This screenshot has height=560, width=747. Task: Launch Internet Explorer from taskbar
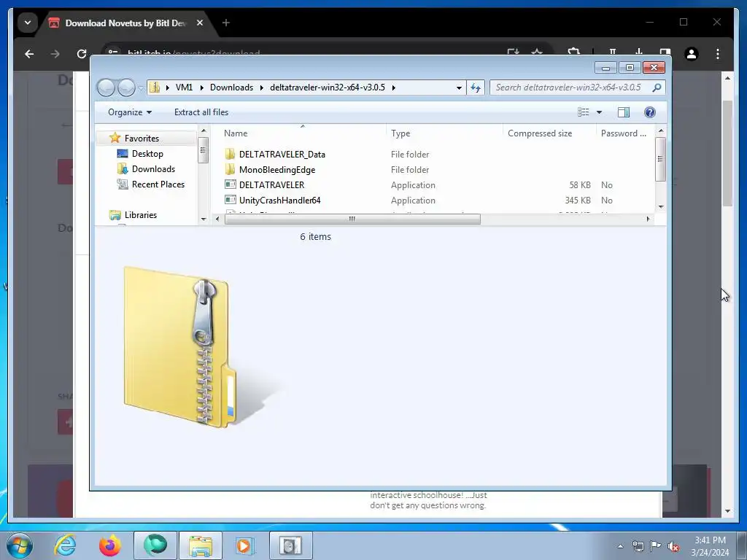pyautogui.click(x=65, y=545)
